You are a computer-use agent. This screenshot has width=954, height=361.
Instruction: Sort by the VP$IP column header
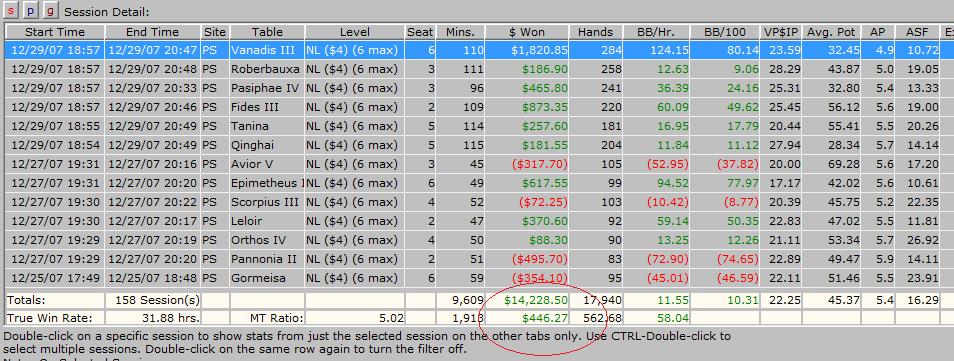tap(781, 32)
